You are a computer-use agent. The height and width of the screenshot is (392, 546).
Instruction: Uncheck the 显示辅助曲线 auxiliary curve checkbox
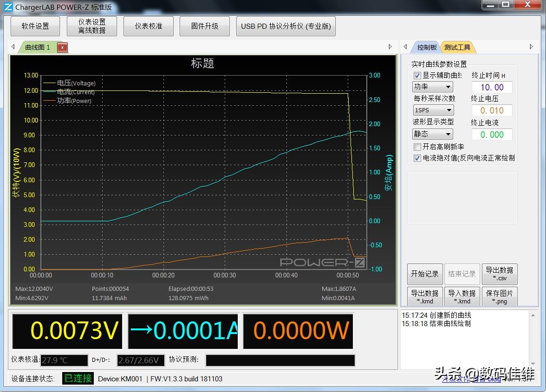pyautogui.click(x=416, y=76)
